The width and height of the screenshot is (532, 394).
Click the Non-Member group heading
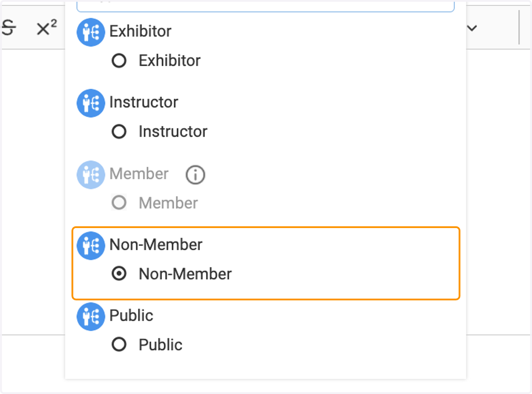pos(156,244)
